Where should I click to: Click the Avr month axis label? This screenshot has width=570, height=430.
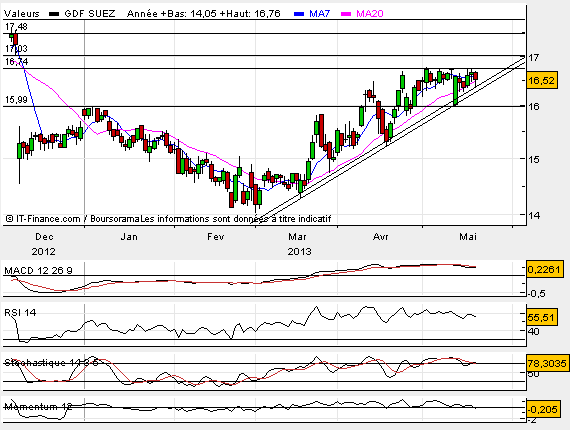click(381, 237)
